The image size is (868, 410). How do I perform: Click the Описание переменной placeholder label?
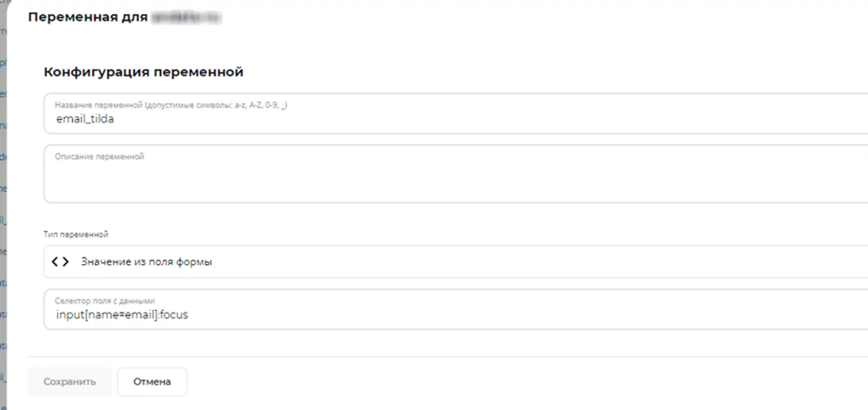click(99, 156)
